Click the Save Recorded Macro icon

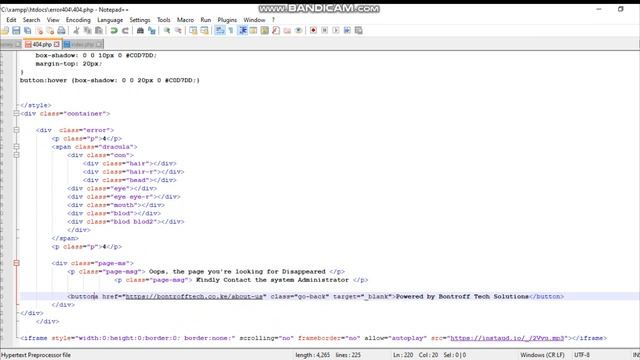tap(359, 31)
